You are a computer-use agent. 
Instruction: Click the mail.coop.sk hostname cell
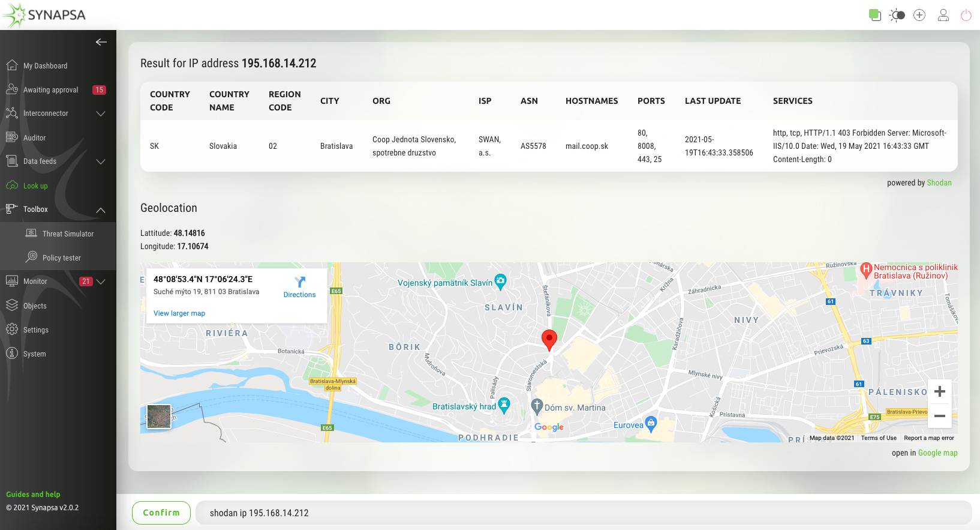point(587,146)
